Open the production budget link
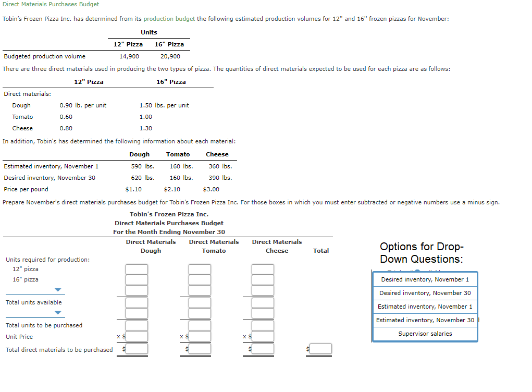 click(169, 19)
